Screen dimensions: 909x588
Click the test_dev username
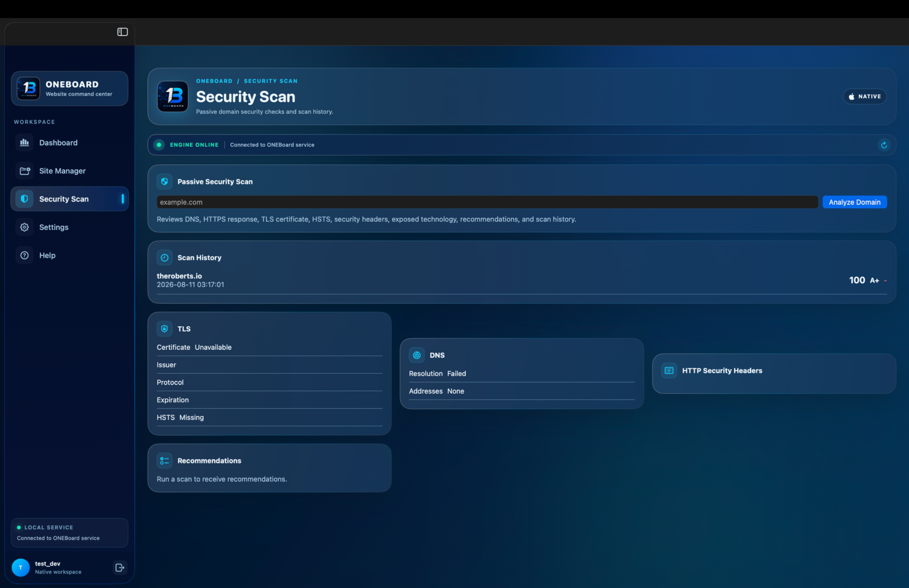(x=47, y=564)
